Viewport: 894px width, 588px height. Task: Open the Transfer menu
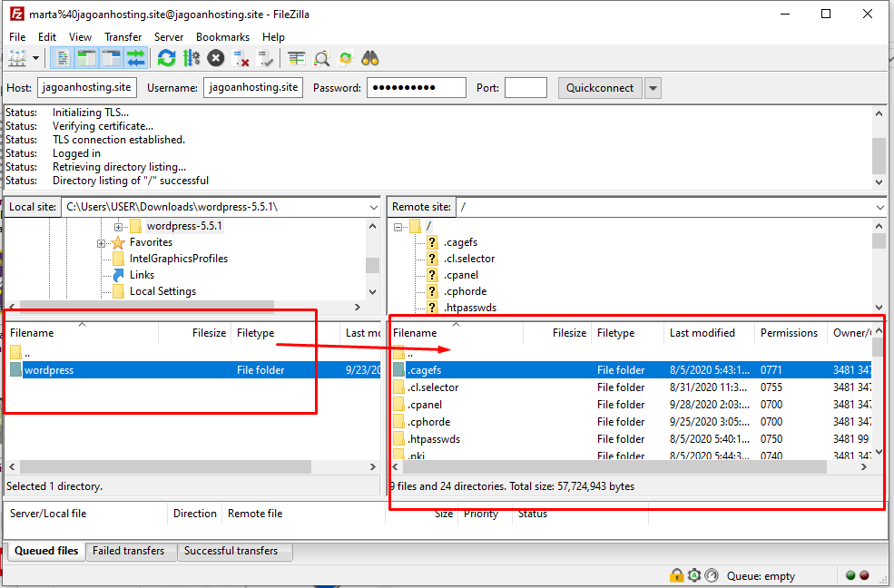123,37
